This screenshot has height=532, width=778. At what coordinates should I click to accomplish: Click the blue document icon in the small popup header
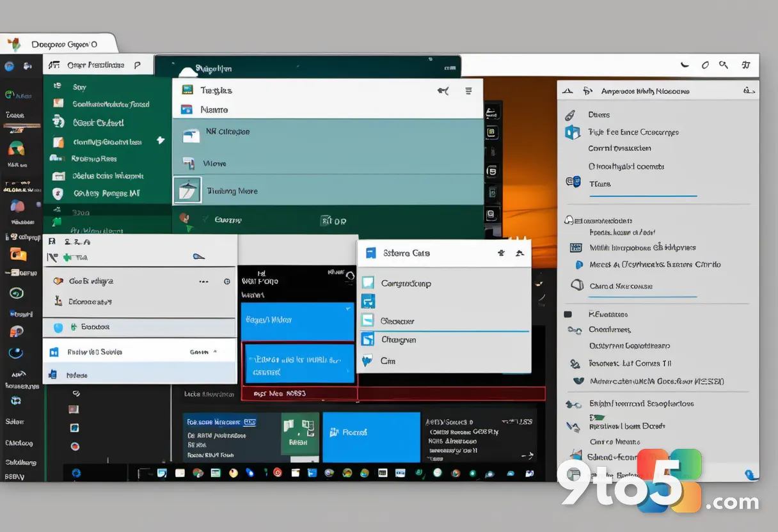(370, 253)
